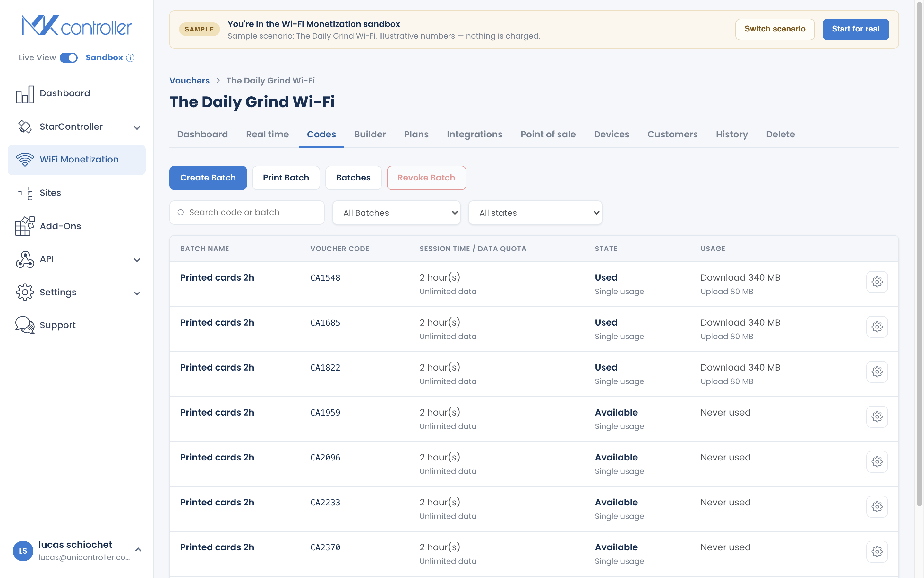Viewport: 924px width, 578px height.
Task: Click the Revoke Batch button
Action: [426, 178]
